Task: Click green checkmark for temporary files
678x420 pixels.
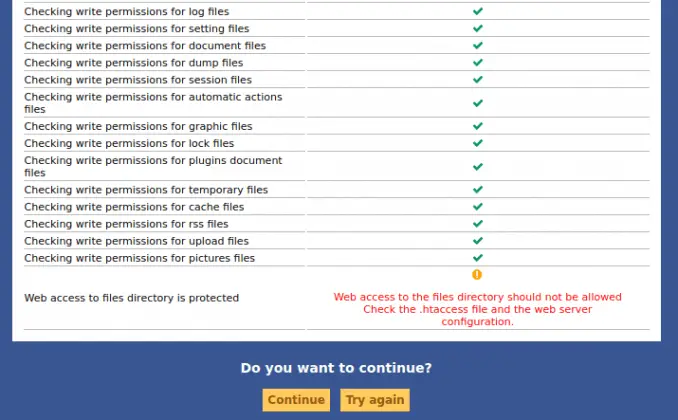Action: coord(478,190)
